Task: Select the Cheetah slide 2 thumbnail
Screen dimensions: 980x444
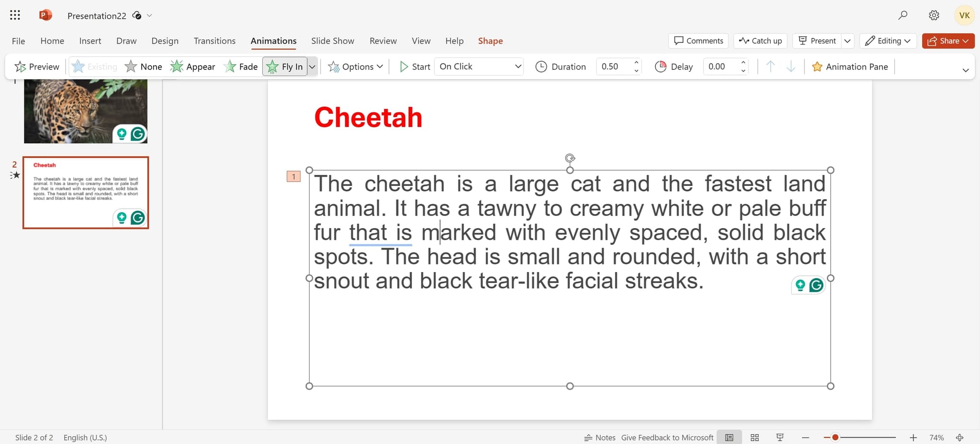Action: click(x=86, y=193)
